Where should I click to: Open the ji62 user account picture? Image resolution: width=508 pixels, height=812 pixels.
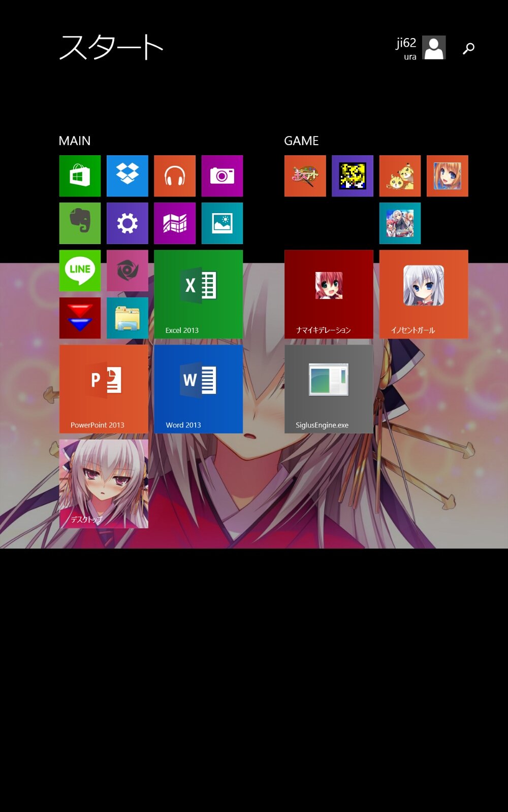[434, 48]
